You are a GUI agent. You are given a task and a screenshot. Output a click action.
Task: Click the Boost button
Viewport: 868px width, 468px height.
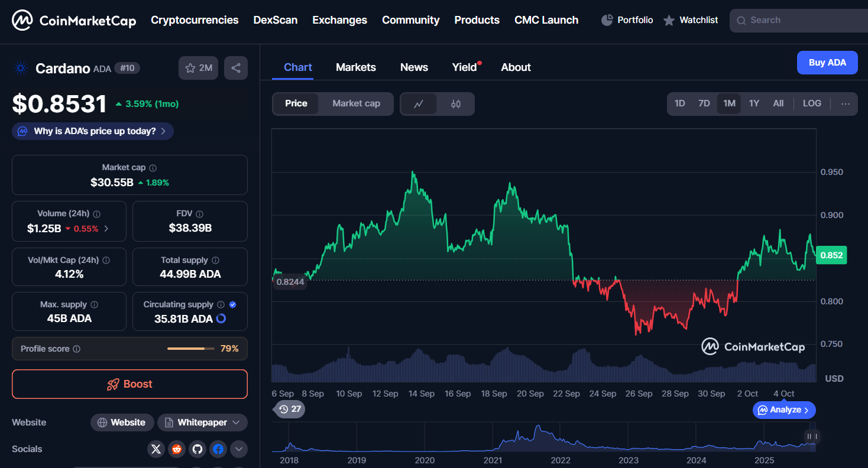[129, 384]
